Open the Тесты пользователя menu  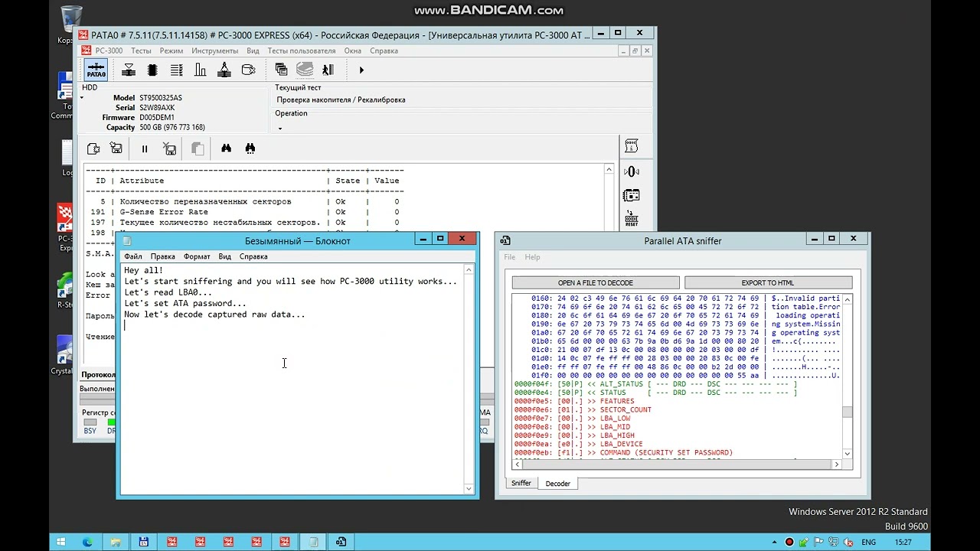(302, 51)
